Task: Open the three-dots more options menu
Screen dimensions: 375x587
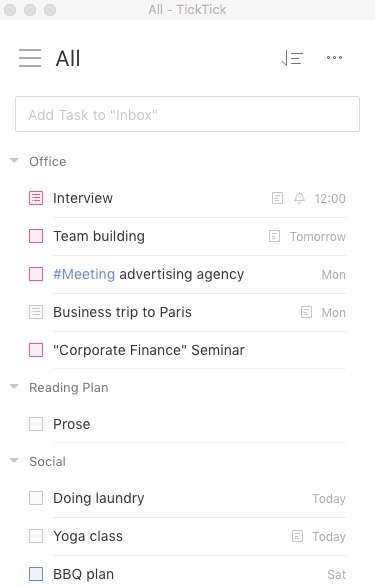Action: point(334,58)
